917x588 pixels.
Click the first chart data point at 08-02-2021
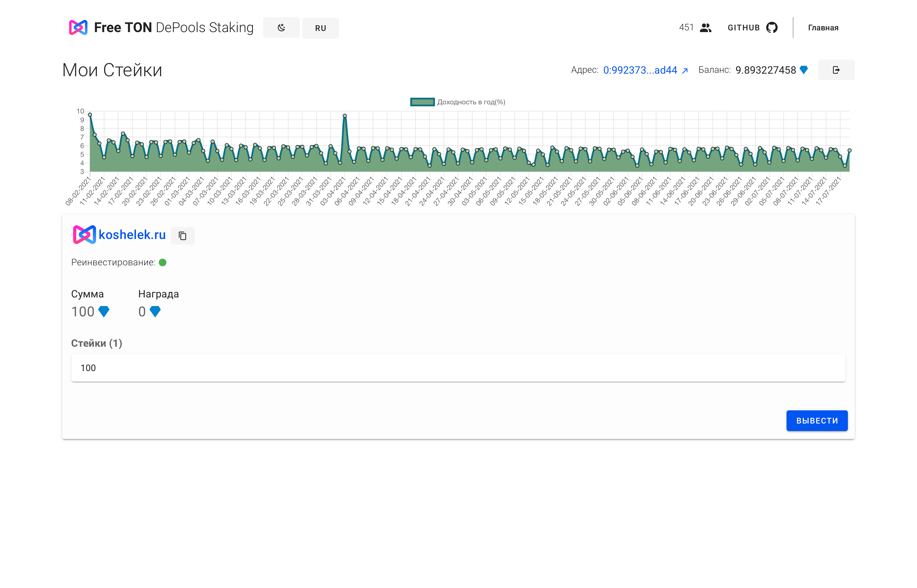point(90,115)
